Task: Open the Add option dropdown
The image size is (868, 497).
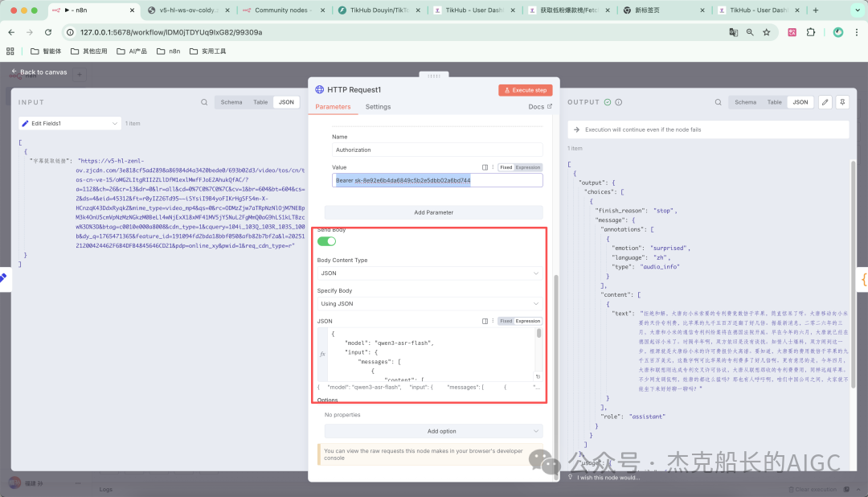Action: (x=433, y=431)
